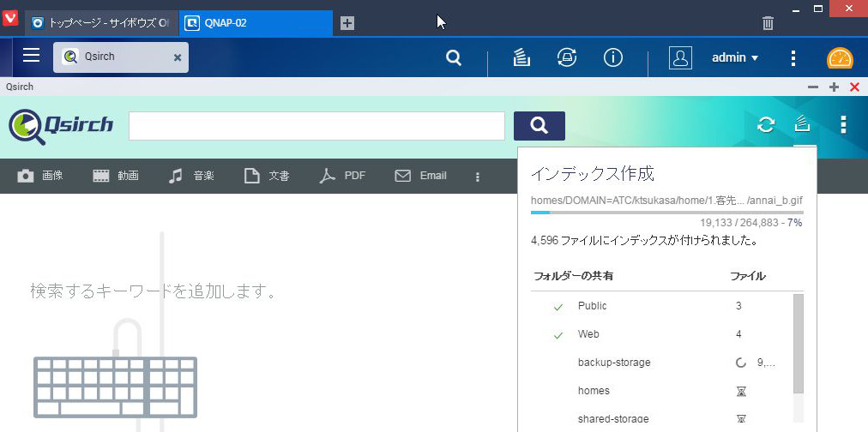Open the event notifications info icon

click(x=612, y=57)
